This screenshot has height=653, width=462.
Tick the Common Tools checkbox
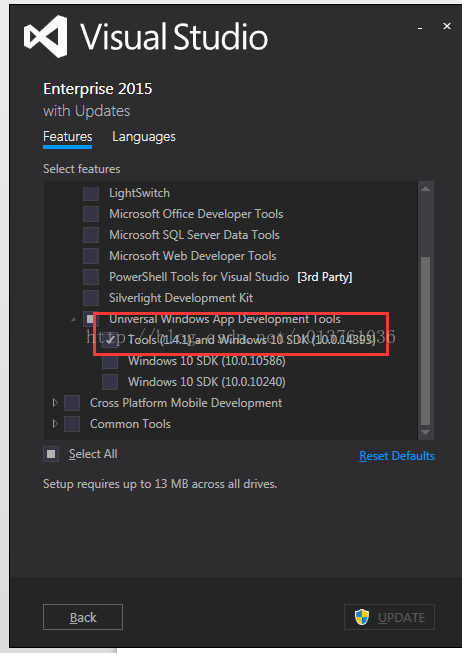pos(72,424)
